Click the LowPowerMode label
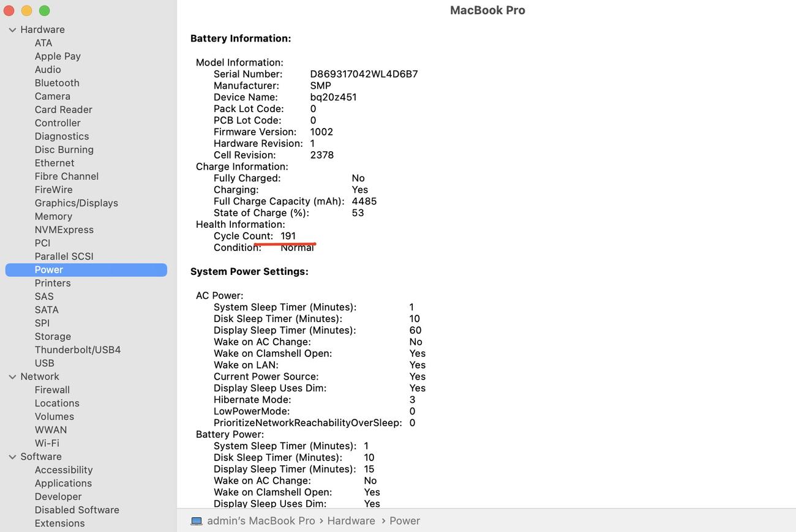This screenshot has width=796, height=532. click(252, 411)
